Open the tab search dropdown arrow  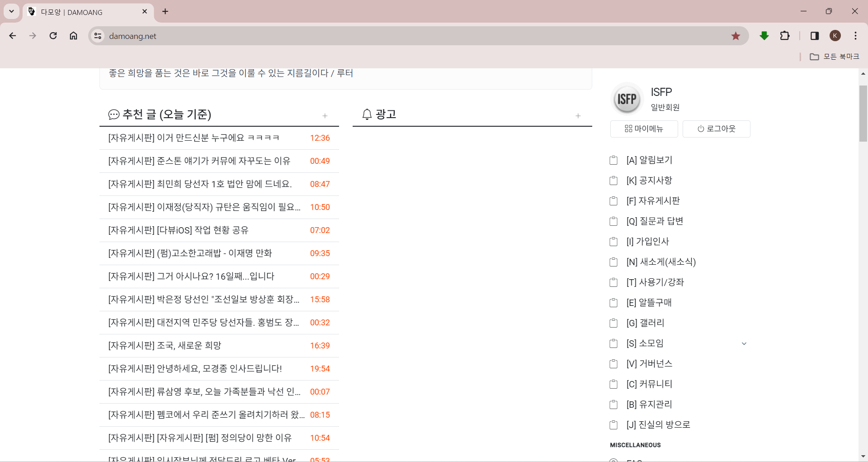[x=12, y=11]
